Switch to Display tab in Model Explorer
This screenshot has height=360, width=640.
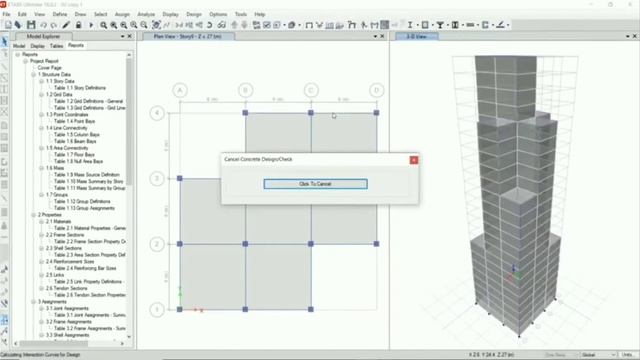(x=38, y=46)
